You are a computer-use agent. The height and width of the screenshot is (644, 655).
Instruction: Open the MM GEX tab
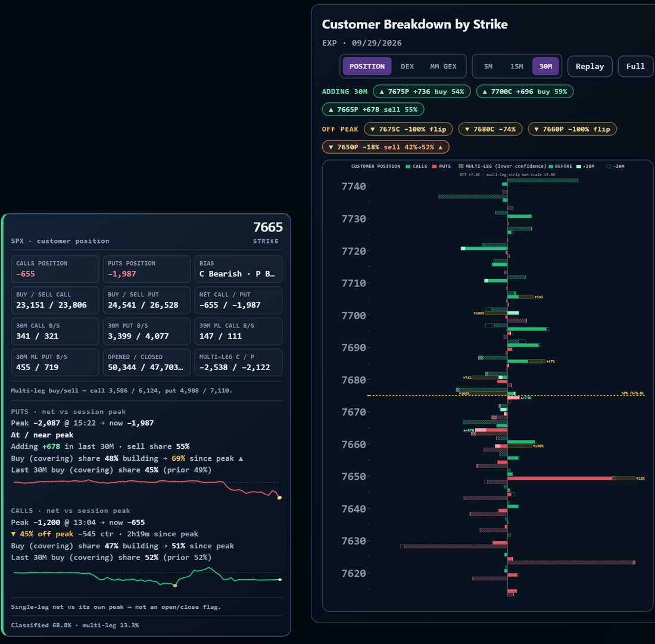click(443, 67)
